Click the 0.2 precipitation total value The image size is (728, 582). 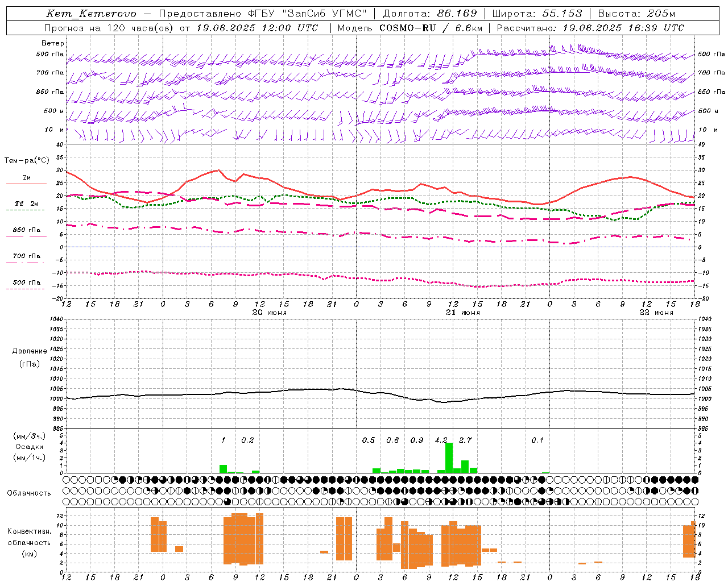[x=247, y=440]
